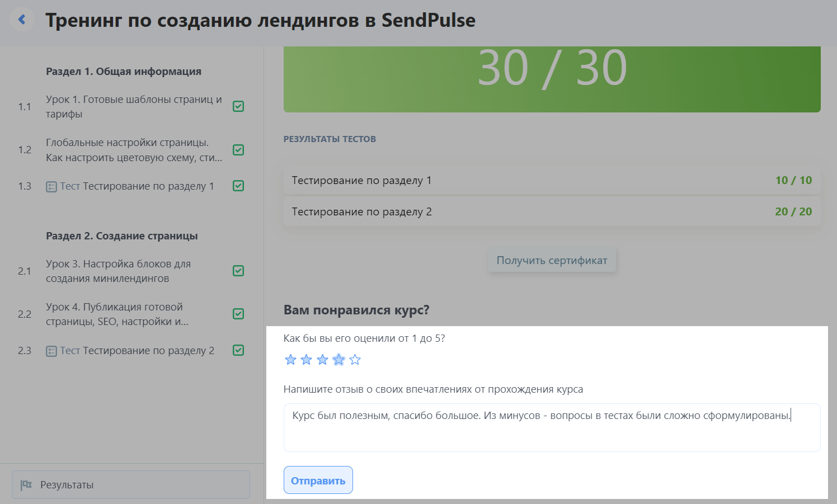The width and height of the screenshot is (837, 504).
Task: Select the first rating star
Action: pos(290,360)
